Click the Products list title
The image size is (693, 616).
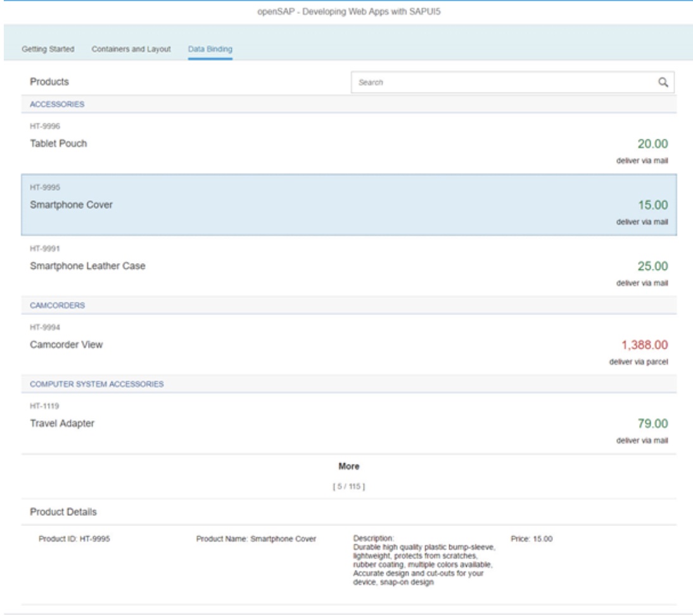coord(49,82)
